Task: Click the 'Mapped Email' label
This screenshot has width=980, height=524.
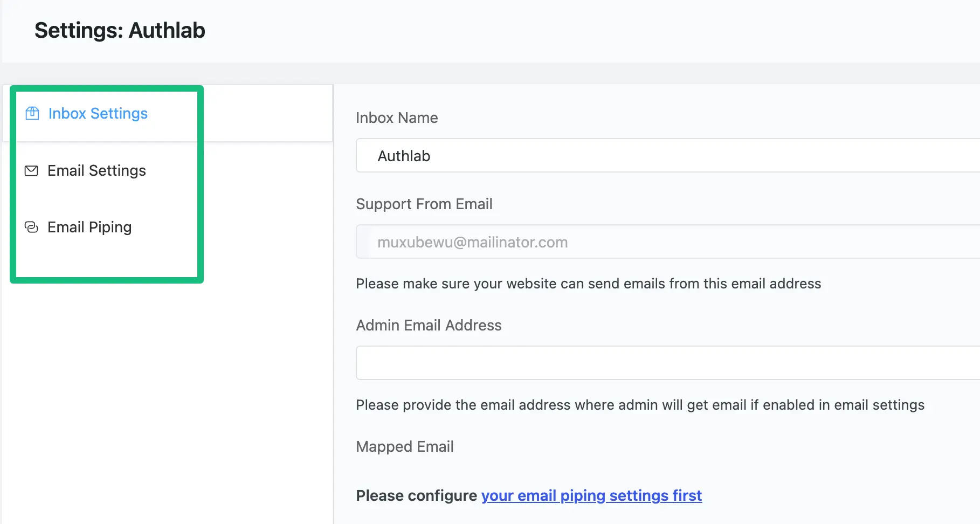Action: 405,446
